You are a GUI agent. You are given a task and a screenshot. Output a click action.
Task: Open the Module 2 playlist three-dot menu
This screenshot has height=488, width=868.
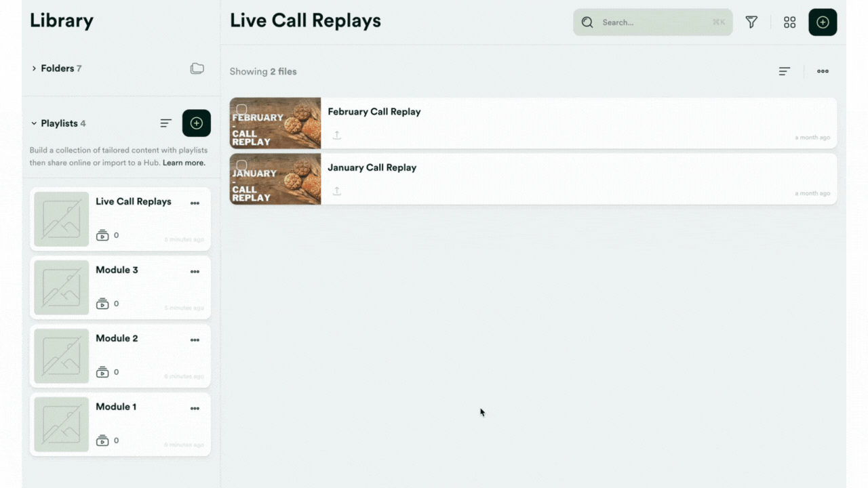click(x=195, y=340)
